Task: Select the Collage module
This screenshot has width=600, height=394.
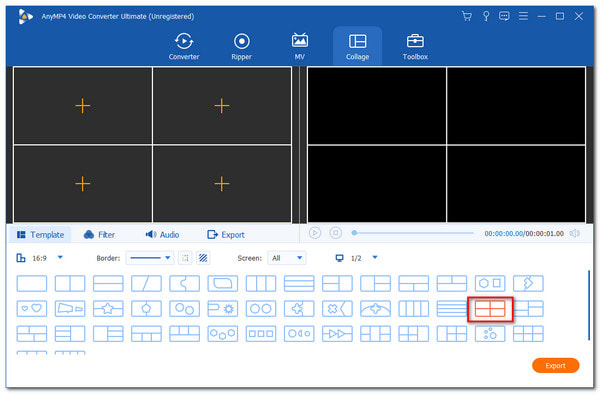Action: tap(357, 47)
